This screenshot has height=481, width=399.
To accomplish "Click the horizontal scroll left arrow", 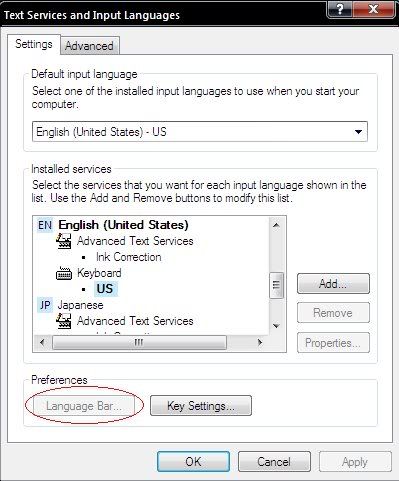I will point(42,342).
